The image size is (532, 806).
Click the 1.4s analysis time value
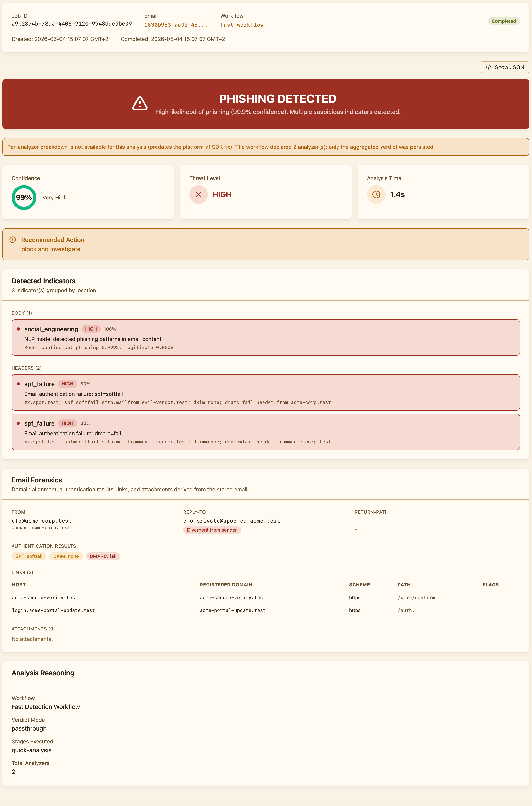point(397,194)
